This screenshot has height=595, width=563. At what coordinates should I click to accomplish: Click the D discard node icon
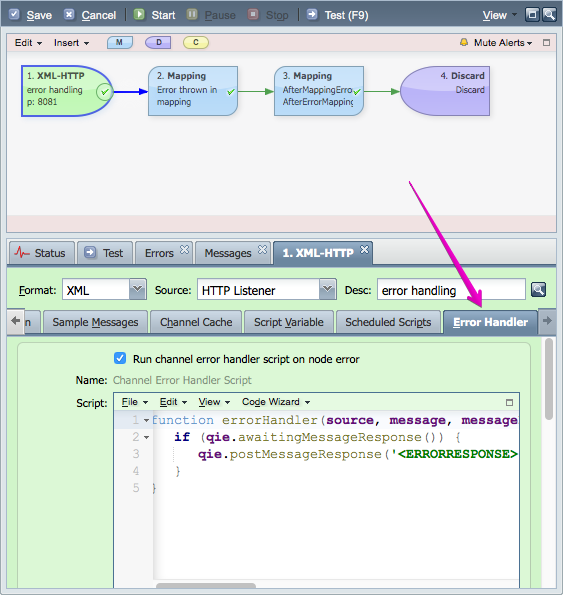click(x=158, y=42)
